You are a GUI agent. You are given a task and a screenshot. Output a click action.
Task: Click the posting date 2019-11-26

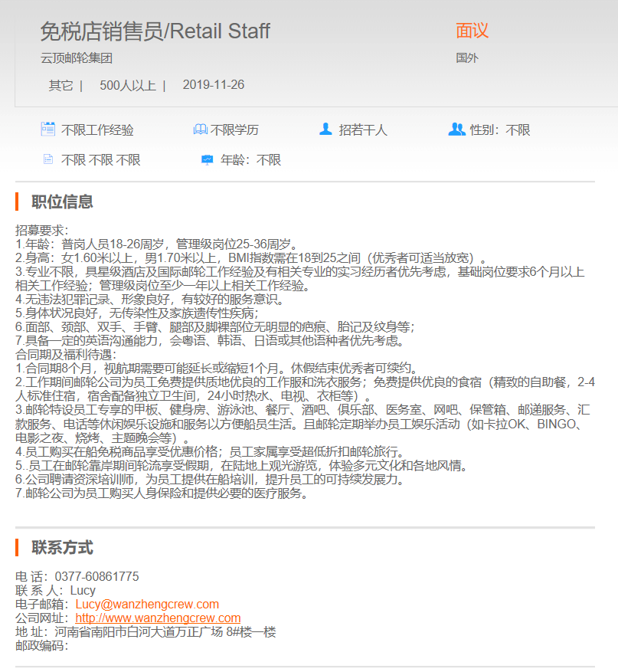click(214, 85)
